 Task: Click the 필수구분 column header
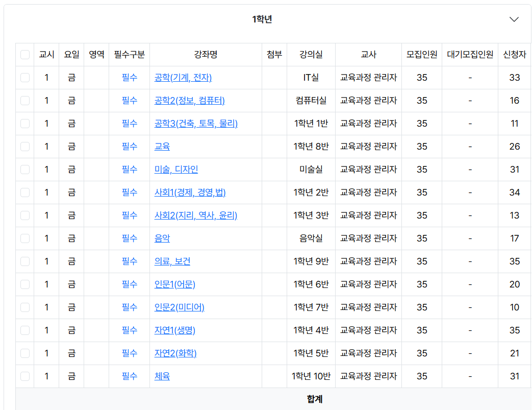[129, 54]
